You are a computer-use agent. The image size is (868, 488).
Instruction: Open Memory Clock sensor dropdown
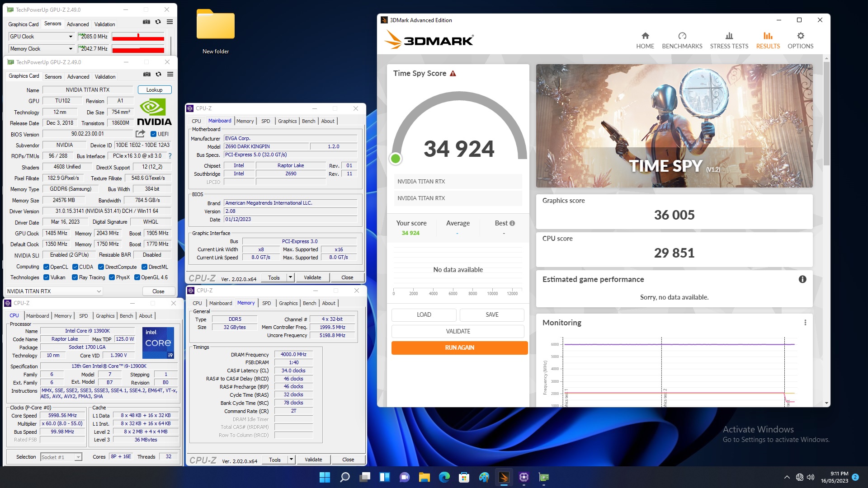(71, 49)
